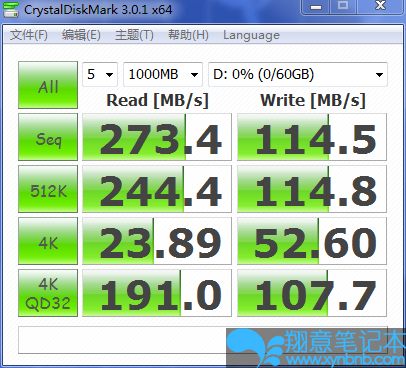
Task: Open the 帮助(H) help menu
Action: [188, 35]
